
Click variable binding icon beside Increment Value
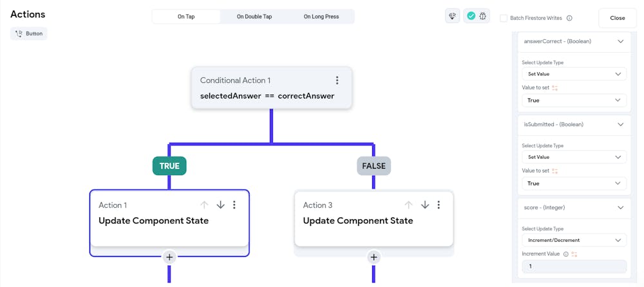pos(574,254)
